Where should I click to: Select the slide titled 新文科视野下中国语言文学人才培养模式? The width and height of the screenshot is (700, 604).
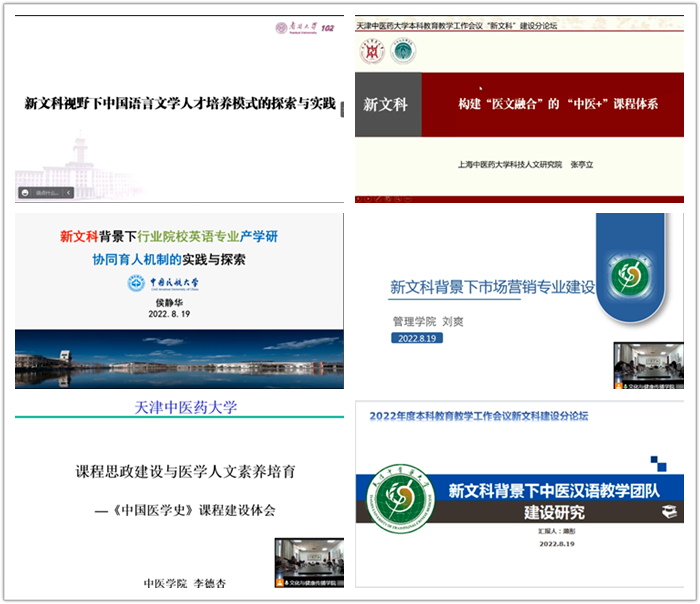(180, 103)
